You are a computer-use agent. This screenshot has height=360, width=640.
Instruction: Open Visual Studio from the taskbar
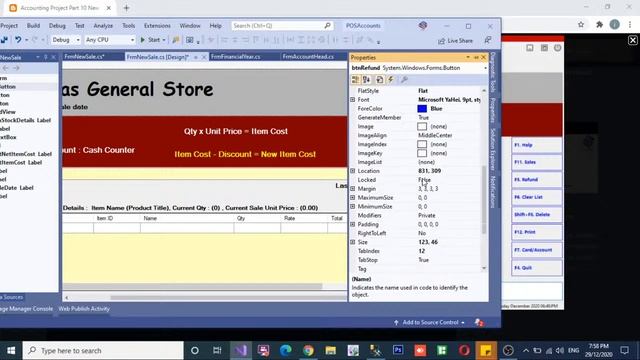(x=241, y=350)
